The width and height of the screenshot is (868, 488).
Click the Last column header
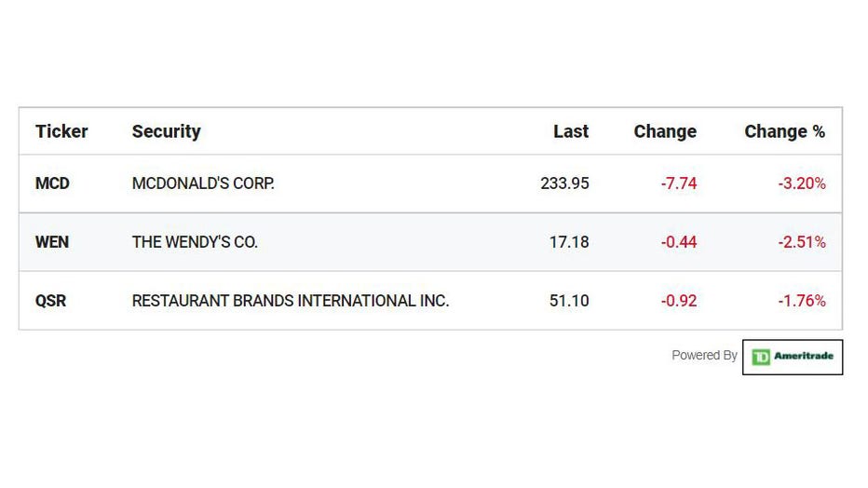coord(571,131)
